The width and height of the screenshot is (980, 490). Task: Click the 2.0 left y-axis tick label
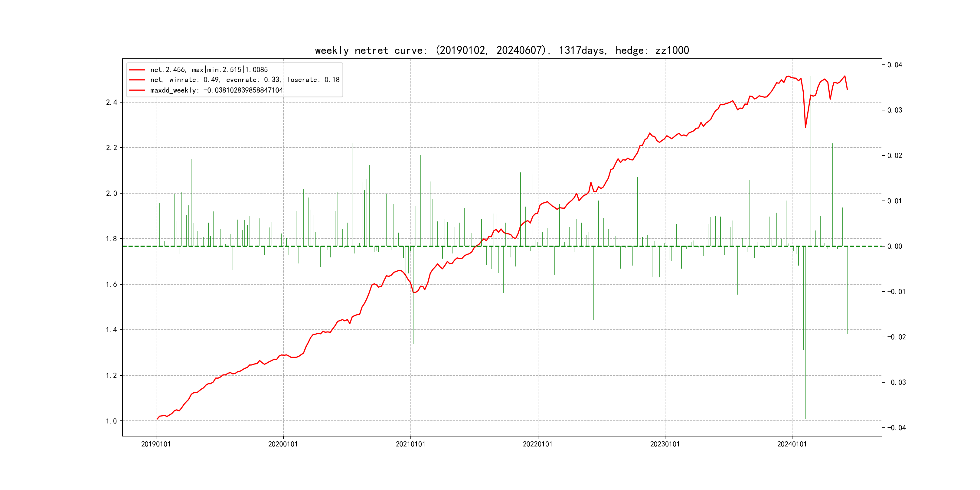coord(112,194)
